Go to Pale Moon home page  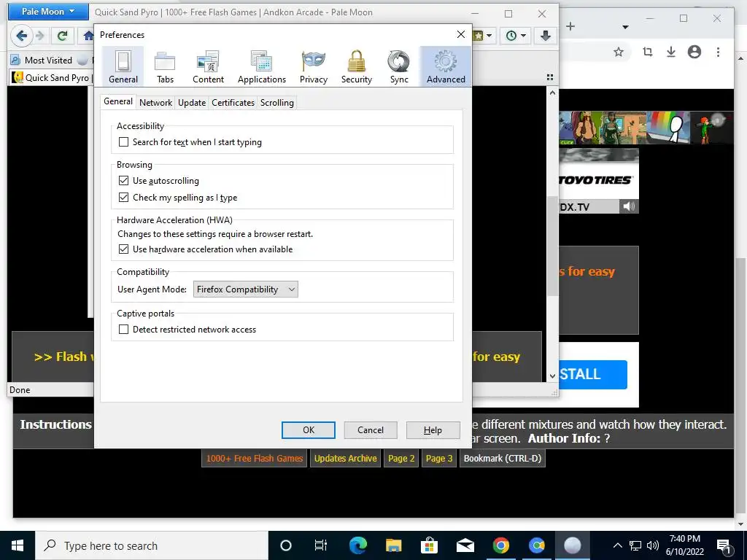[x=88, y=36]
